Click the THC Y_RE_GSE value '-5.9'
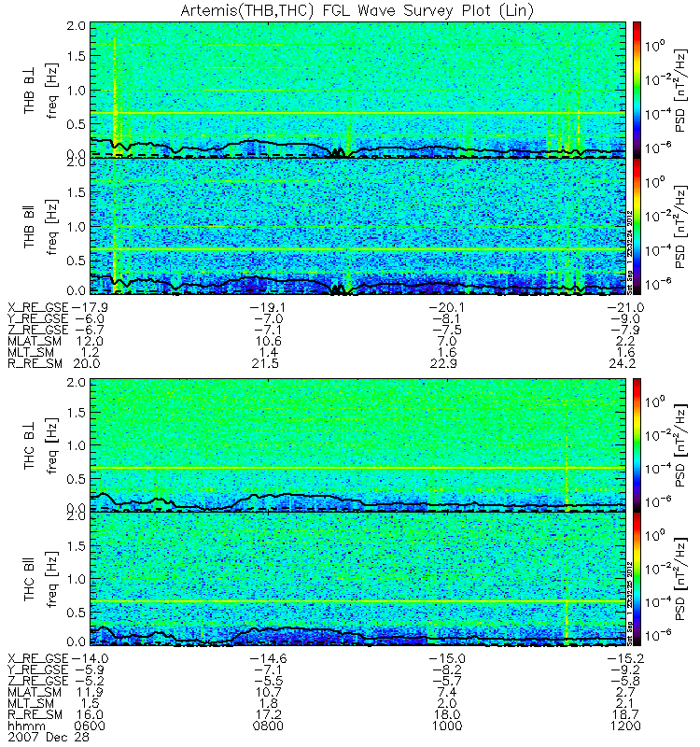Viewport: 700px width, 747px height. [x=90, y=669]
